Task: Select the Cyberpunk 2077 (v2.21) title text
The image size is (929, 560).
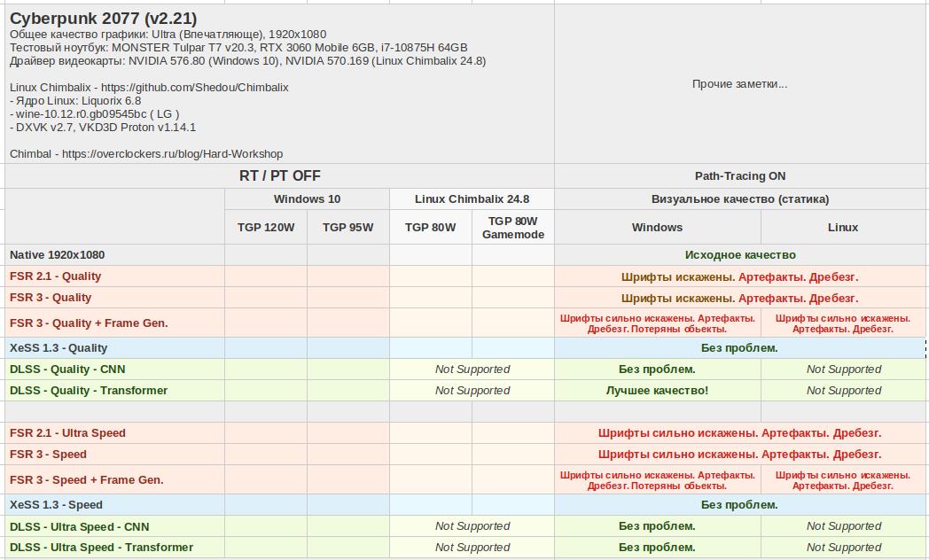Action: tap(103, 19)
